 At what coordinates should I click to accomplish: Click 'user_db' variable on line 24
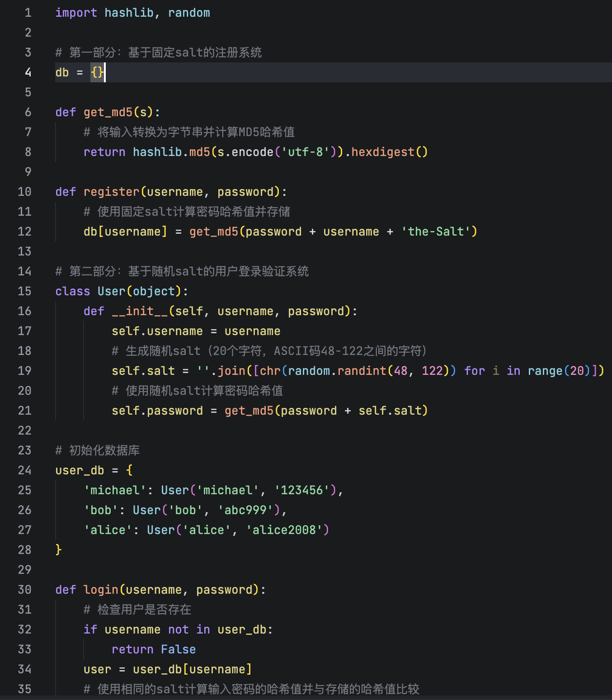[80, 470]
